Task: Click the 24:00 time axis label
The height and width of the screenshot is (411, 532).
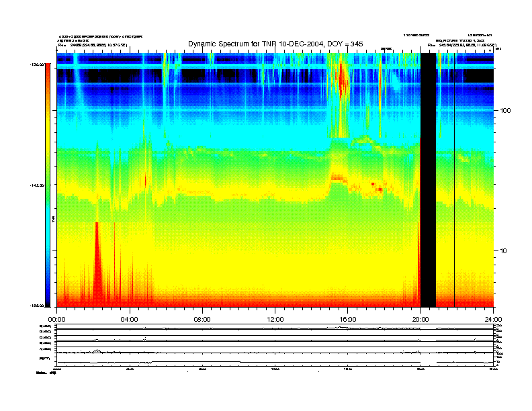Action: (x=494, y=320)
